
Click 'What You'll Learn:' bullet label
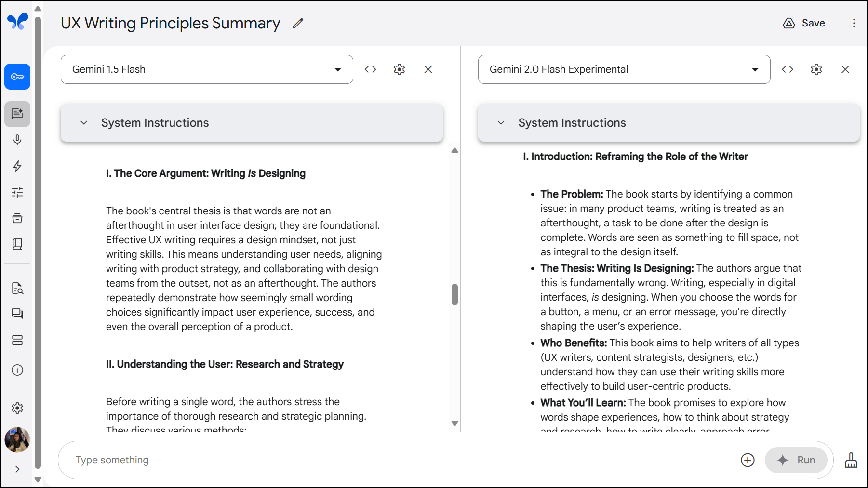point(583,403)
